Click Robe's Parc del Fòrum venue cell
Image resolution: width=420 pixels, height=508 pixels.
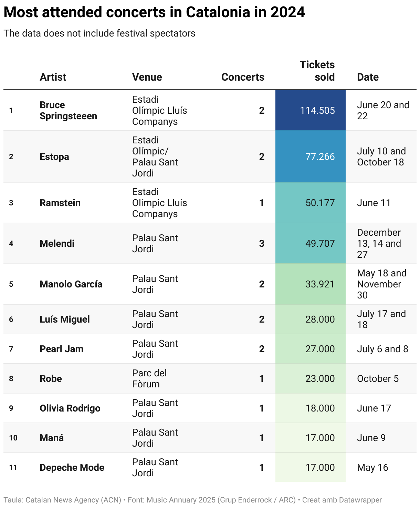(x=149, y=378)
